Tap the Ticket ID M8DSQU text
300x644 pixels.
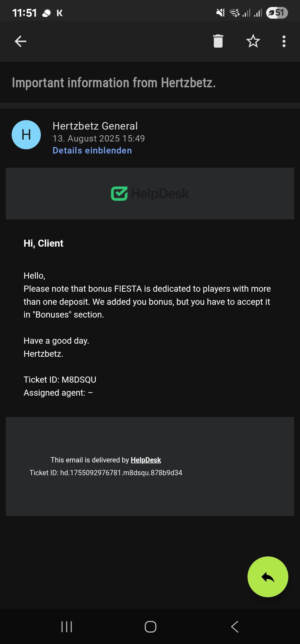pyautogui.click(x=60, y=380)
